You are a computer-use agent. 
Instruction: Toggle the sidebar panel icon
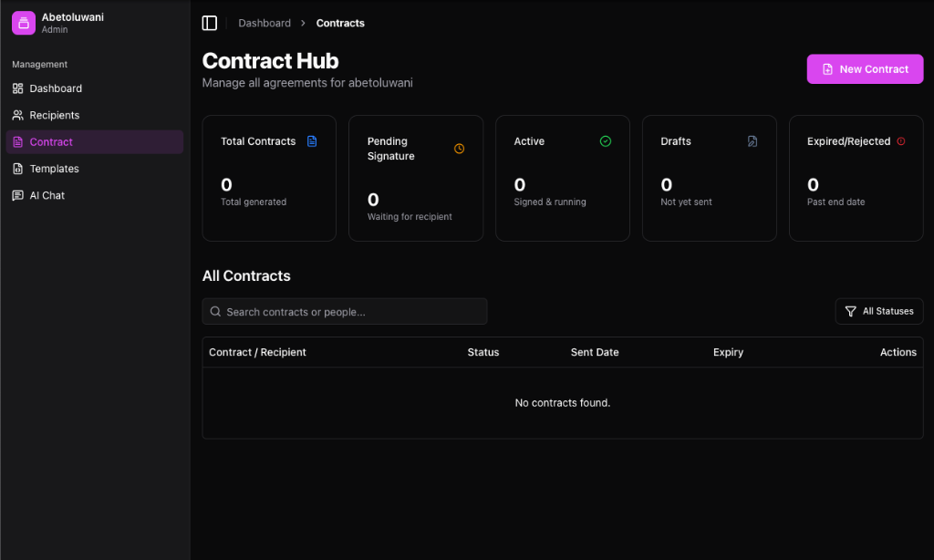tap(209, 23)
